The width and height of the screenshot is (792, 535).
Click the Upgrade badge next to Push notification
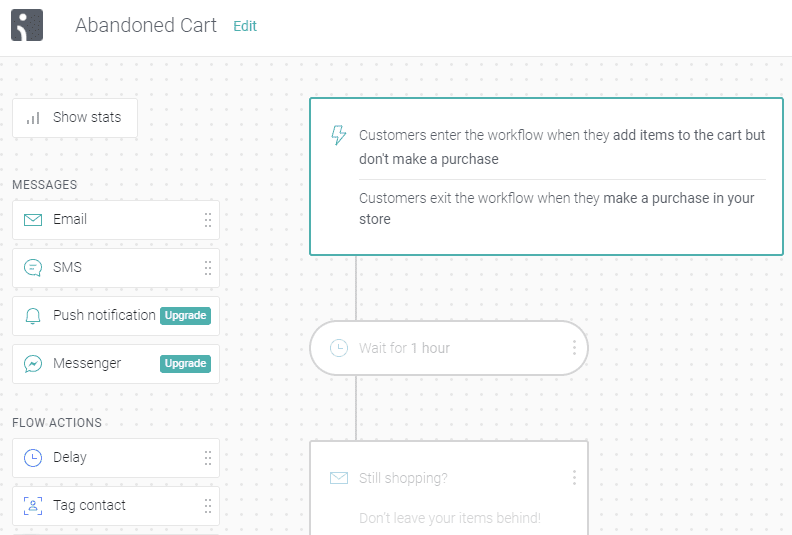[185, 315]
